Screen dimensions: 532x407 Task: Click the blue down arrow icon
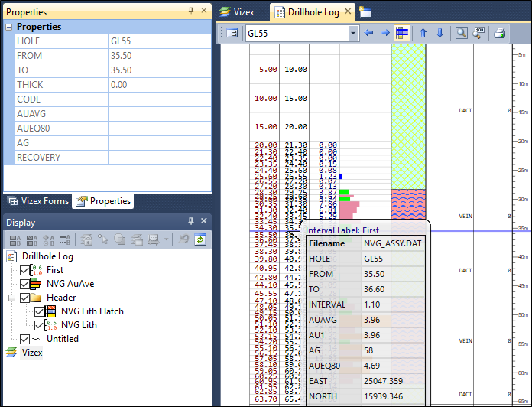coord(440,33)
